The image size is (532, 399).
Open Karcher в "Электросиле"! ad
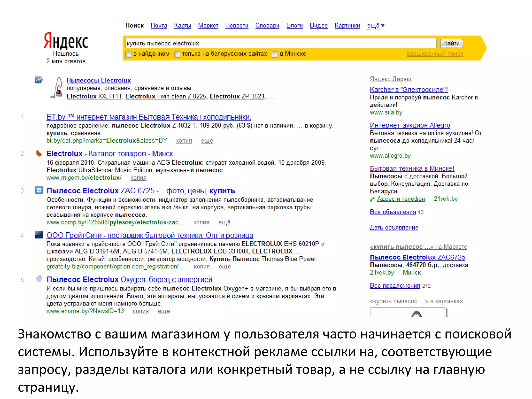[409, 90]
